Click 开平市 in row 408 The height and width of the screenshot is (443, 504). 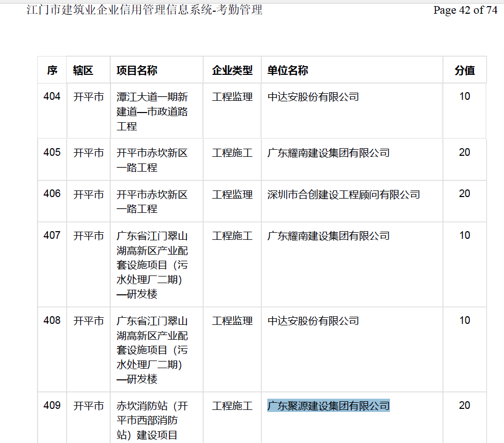(89, 321)
